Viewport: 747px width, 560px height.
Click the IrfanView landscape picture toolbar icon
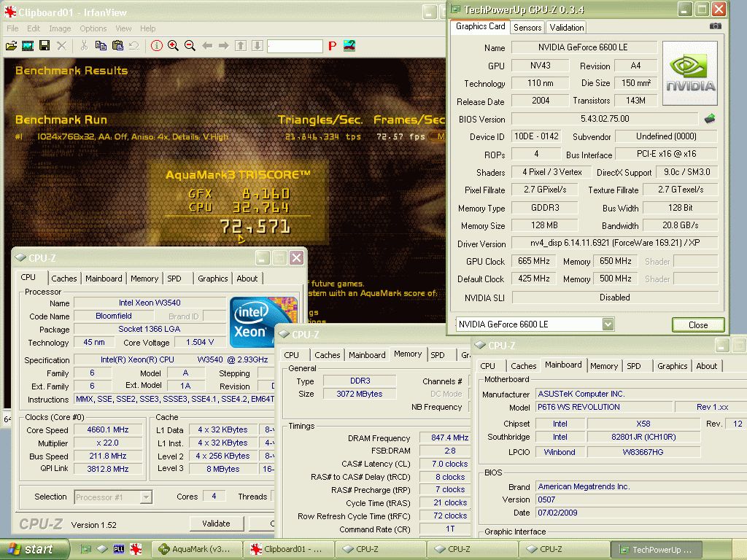pos(349,46)
